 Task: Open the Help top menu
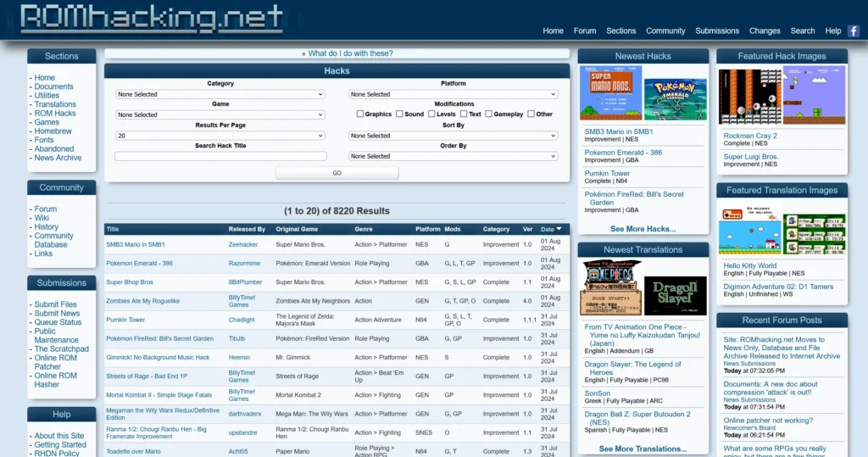point(832,31)
